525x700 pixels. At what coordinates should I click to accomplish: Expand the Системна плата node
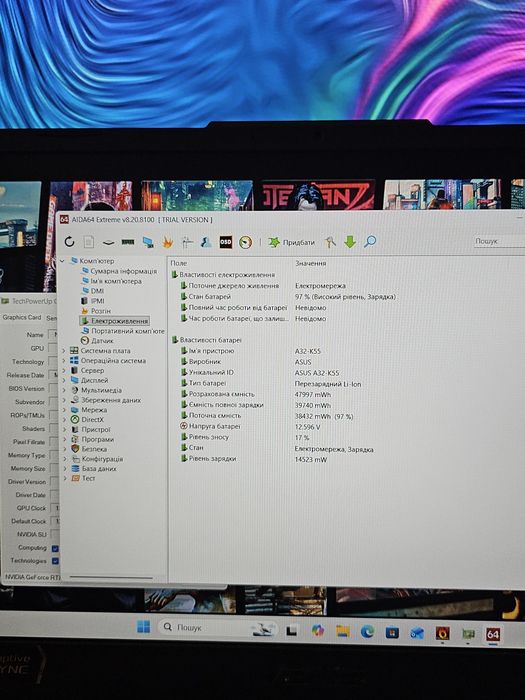(64, 351)
